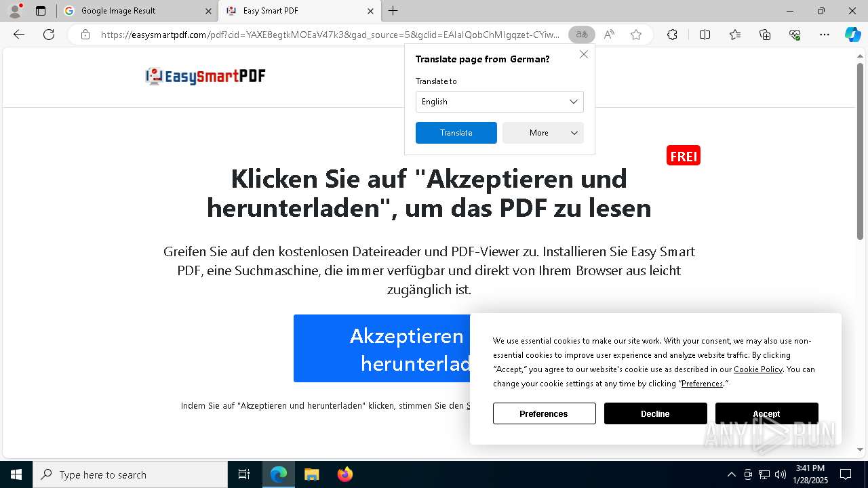Click the blue Translate button
The height and width of the screenshot is (488, 868).
(x=456, y=133)
